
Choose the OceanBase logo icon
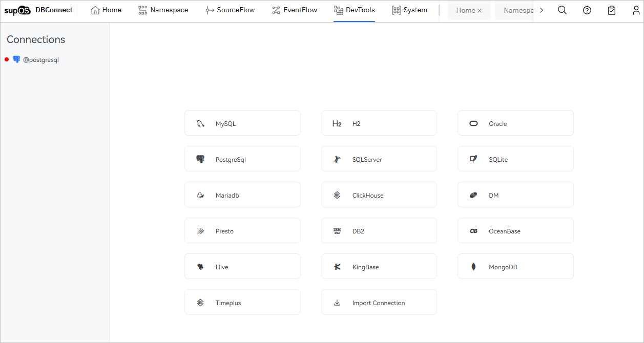pos(473,231)
